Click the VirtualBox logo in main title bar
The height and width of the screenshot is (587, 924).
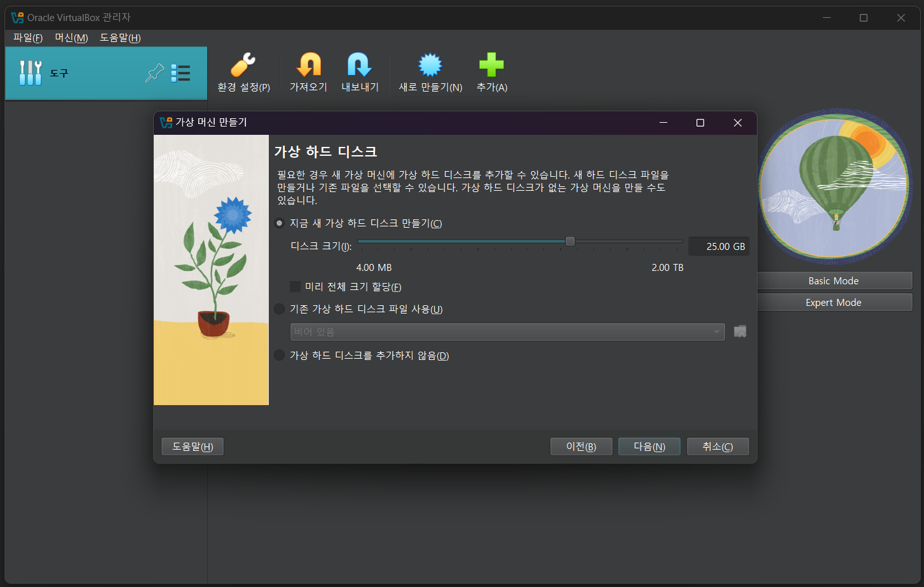click(17, 18)
